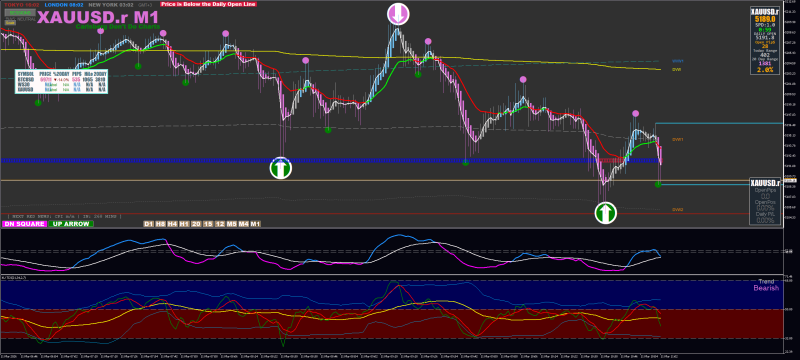Select the 15 timeframe button

click(208, 224)
